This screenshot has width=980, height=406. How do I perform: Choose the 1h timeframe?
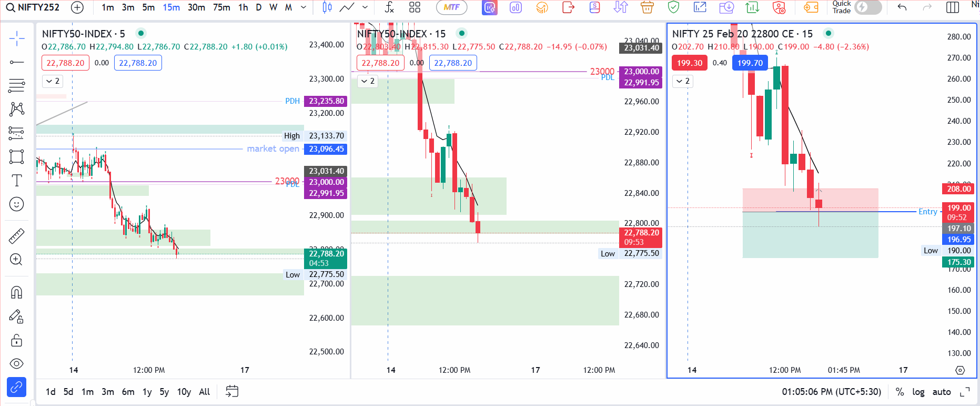[x=243, y=7]
